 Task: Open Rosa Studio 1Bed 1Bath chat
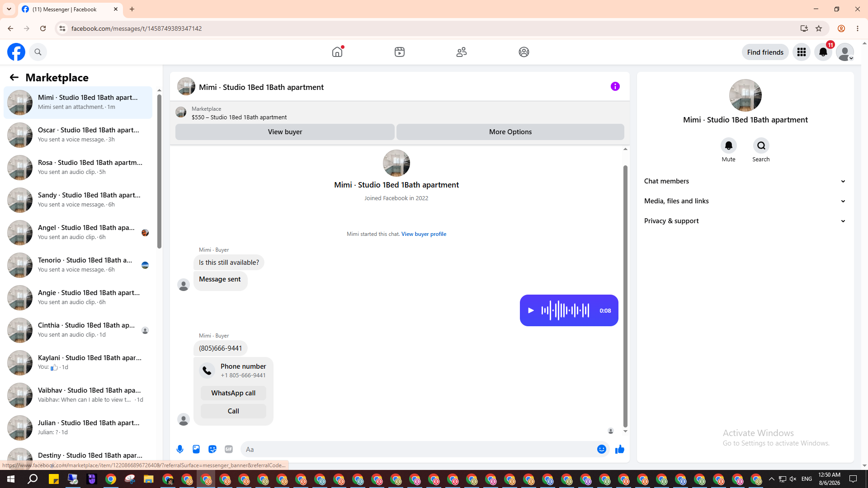(x=78, y=167)
